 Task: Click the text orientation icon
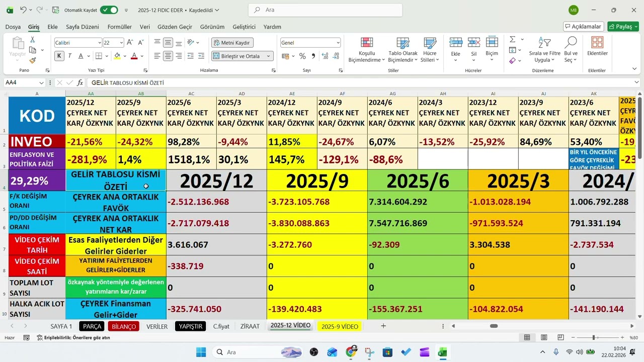(191, 43)
